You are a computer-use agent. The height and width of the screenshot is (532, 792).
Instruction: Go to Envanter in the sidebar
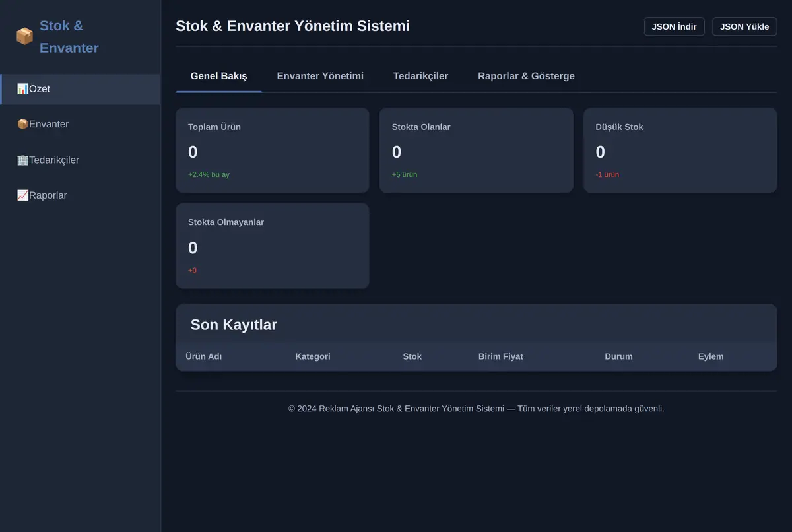(80, 124)
